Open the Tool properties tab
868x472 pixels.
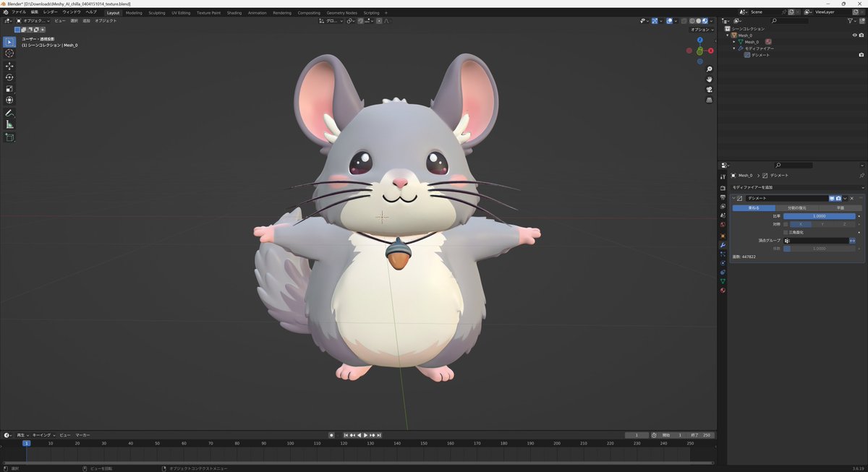723,177
